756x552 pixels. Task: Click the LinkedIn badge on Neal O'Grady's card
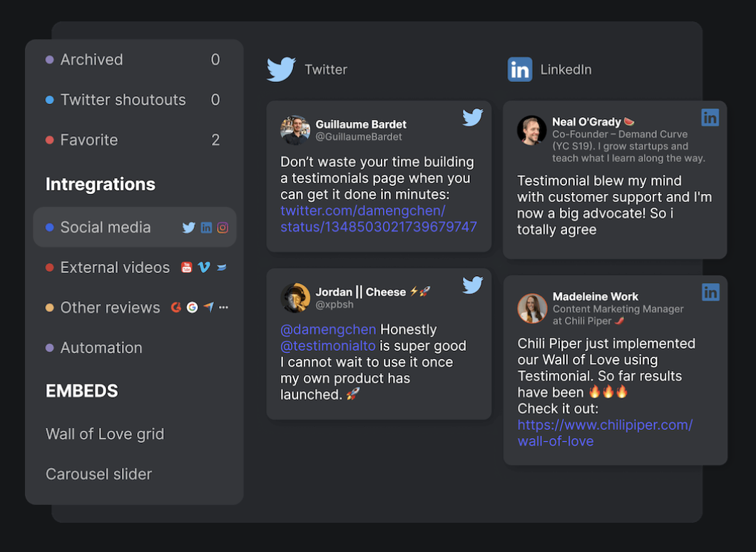[x=710, y=117]
